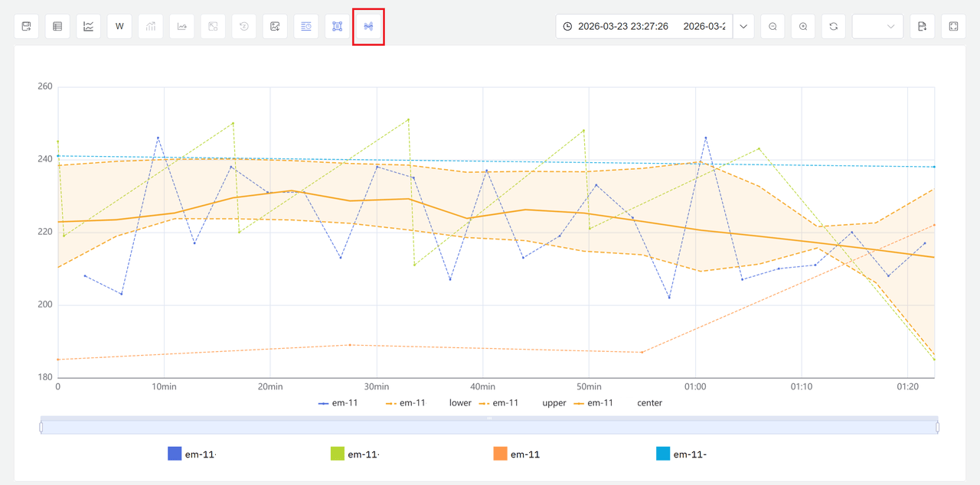980x485 pixels.
Task: Click the box selection icon
Action: pyautogui.click(x=337, y=27)
